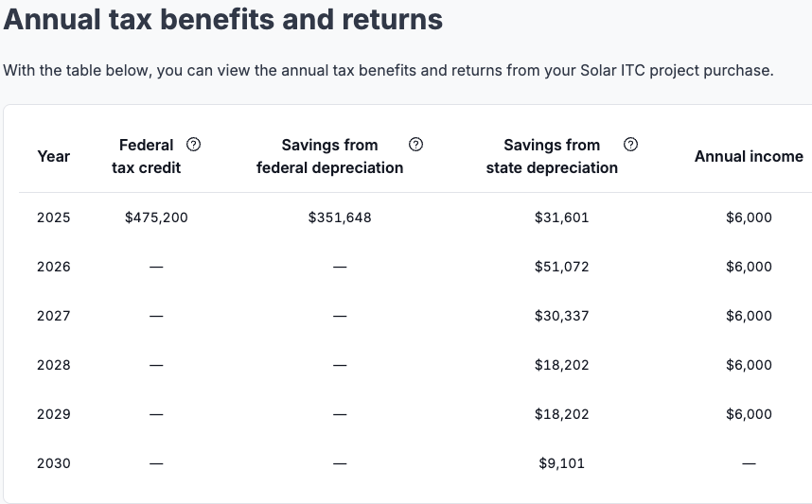Select the $475,200 federal tax credit value
Image resolution: width=812 pixels, height=504 pixels.
156,217
